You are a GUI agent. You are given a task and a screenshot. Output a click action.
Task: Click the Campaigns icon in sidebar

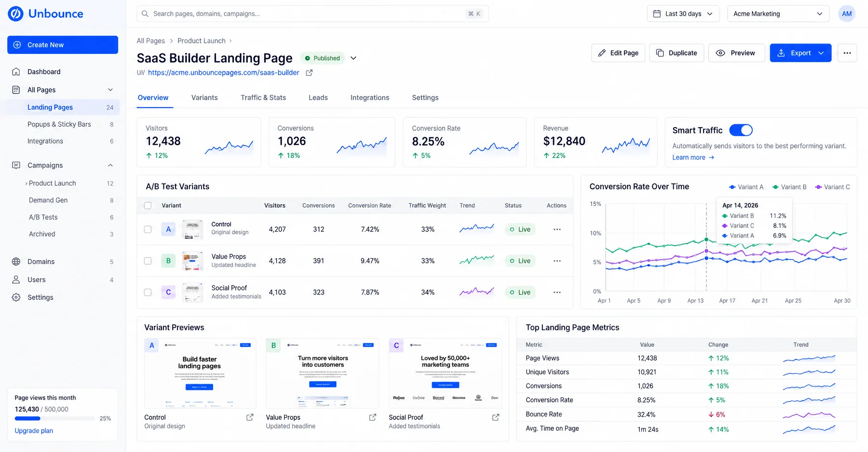coord(16,165)
